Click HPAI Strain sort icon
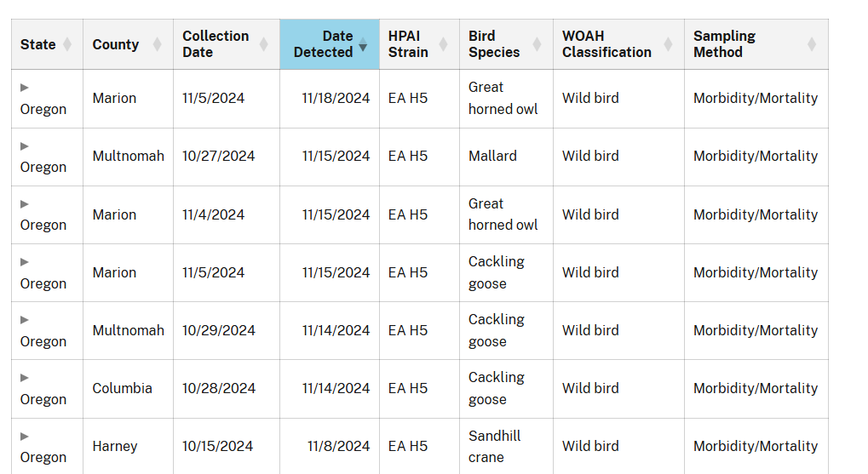This screenshot has height=474, width=868. pyautogui.click(x=443, y=44)
